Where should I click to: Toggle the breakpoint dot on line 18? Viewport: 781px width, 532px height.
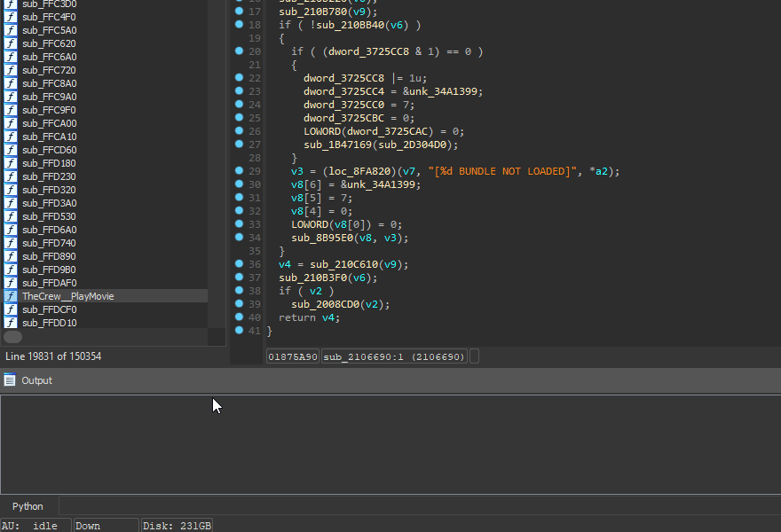239,25
